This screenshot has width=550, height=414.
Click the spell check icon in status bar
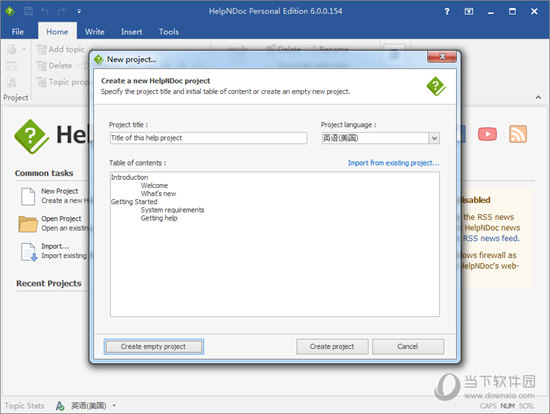(x=60, y=406)
